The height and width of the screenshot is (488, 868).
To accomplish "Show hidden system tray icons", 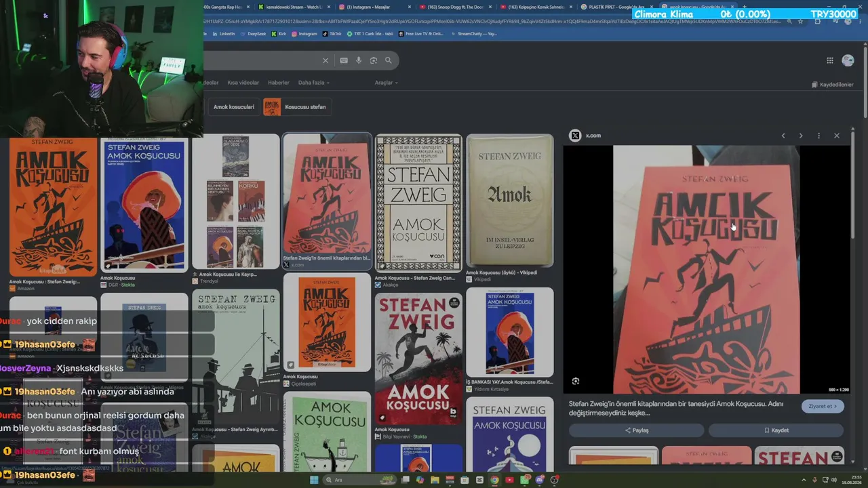I will pos(804,480).
